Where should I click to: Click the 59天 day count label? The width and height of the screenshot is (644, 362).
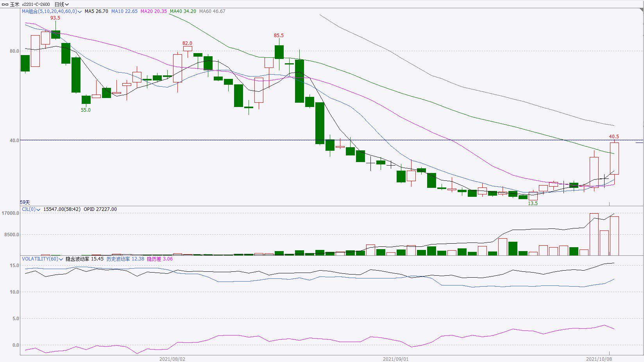point(25,202)
